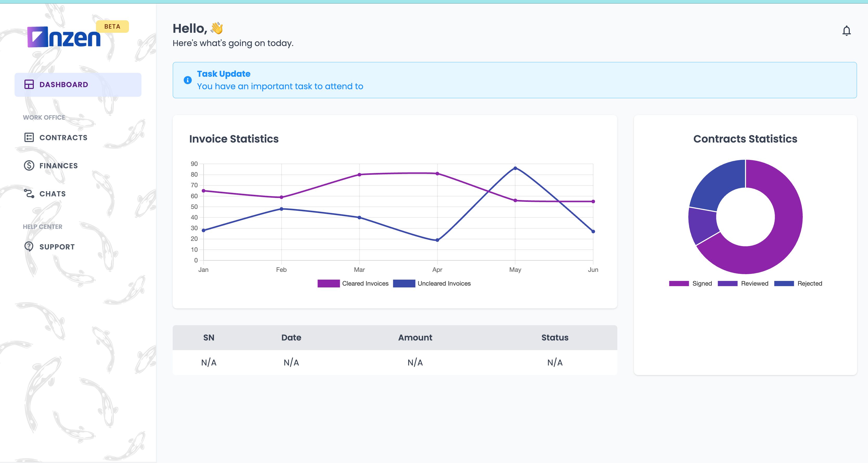
Task: Open the notifications bell icon
Action: (x=846, y=31)
